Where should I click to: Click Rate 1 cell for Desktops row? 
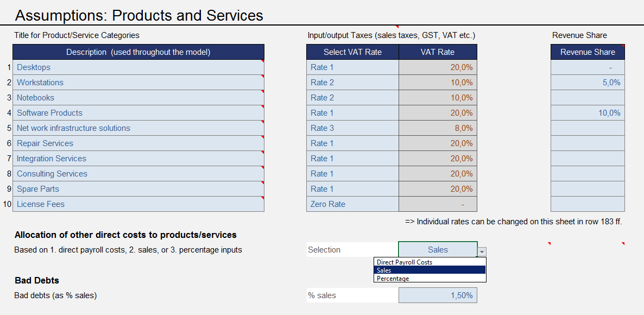(x=352, y=67)
